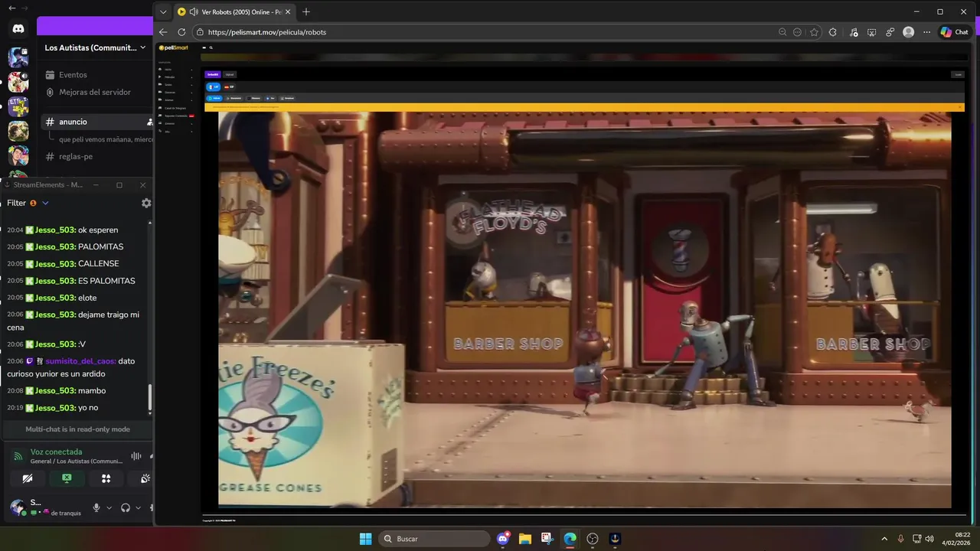Refresh the pelismart page
Screen dimensions: 980x551
[181, 32]
